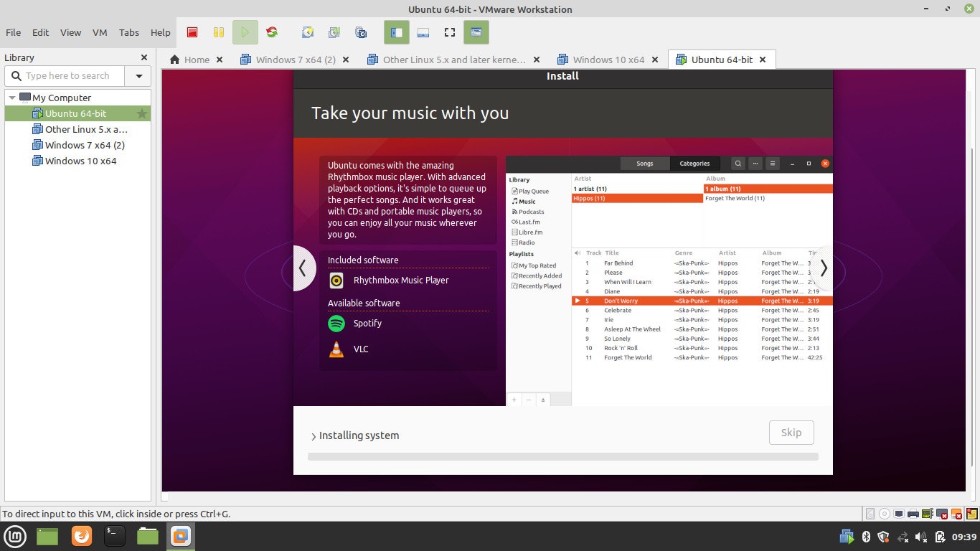980x551 pixels.
Task: Open the message log sticky note icon
Action: tap(971, 514)
